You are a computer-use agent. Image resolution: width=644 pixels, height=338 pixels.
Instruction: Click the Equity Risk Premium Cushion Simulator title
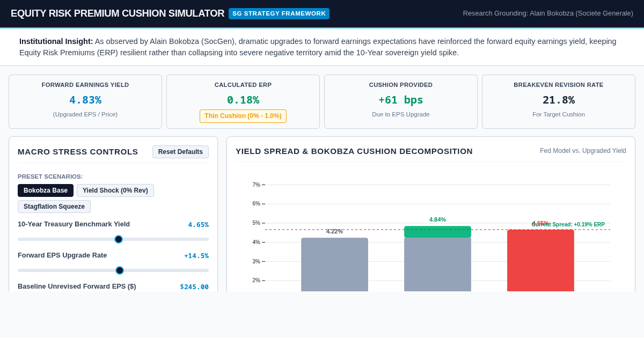point(118,13)
